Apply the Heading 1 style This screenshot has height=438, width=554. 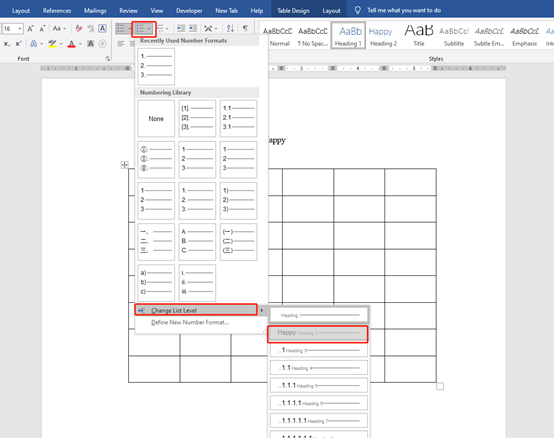[x=348, y=35]
